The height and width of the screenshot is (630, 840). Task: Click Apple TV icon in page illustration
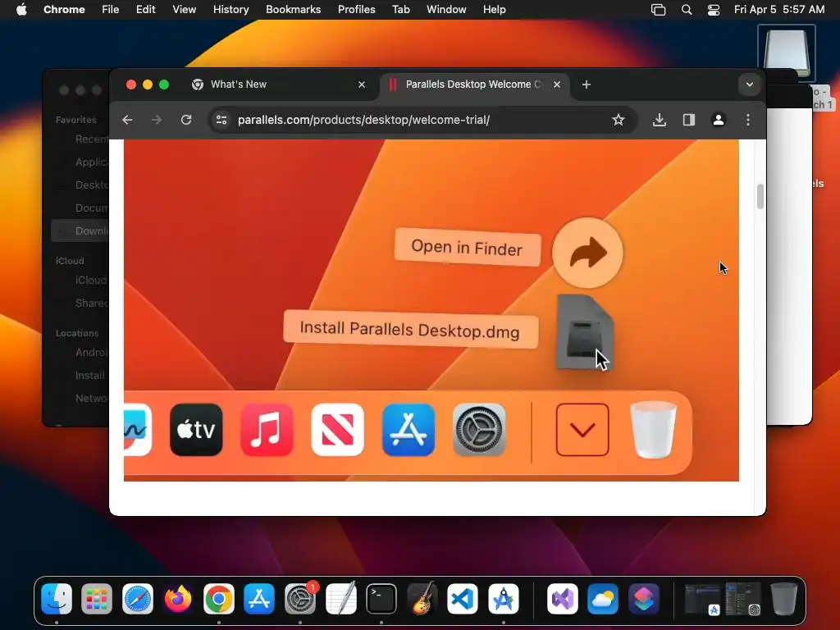[196, 430]
